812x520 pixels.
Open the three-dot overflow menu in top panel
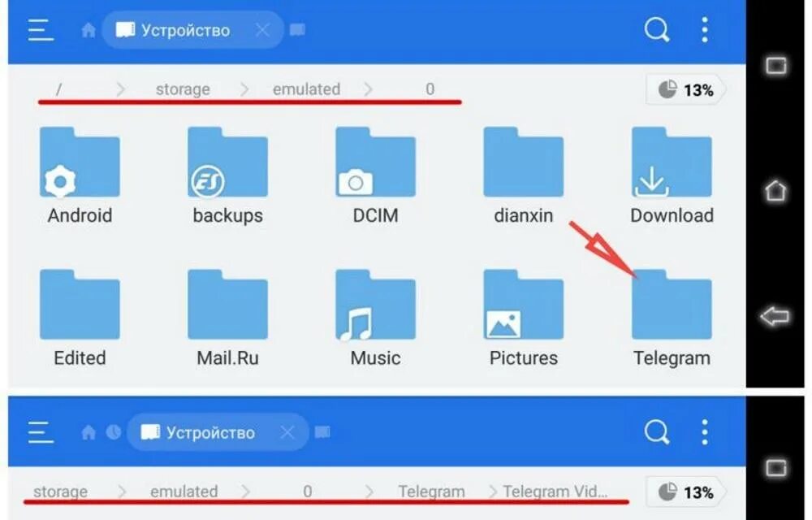[x=704, y=29]
